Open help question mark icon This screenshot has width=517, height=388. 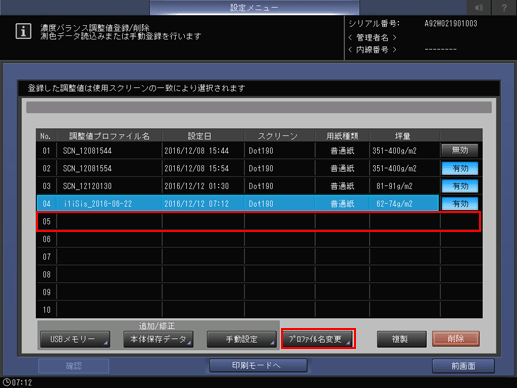pyautogui.click(x=504, y=7)
